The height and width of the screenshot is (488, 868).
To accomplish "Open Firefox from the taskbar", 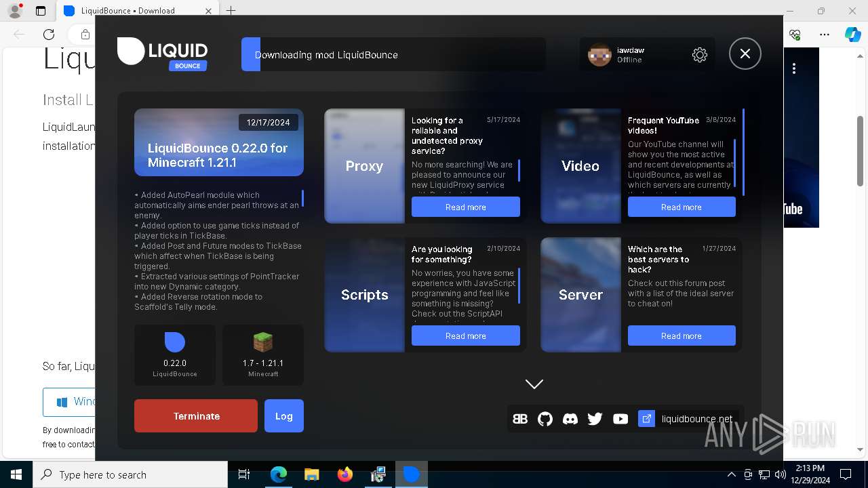I will pos(345,474).
